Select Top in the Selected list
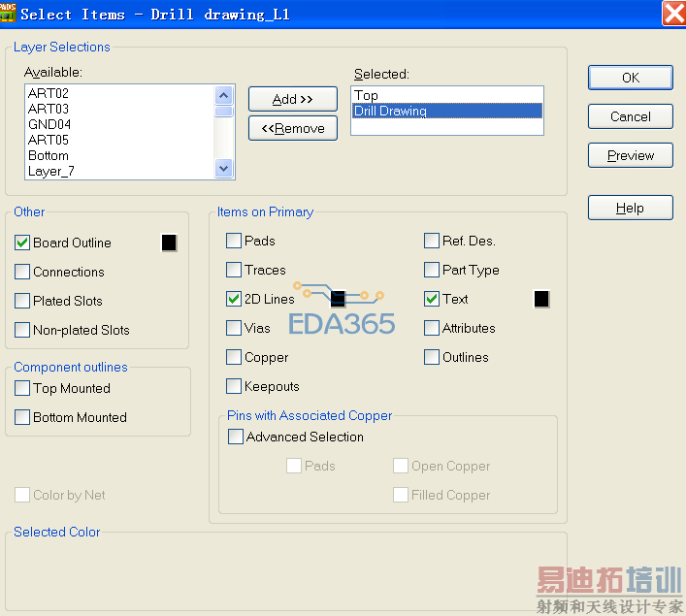 pos(446,95)
